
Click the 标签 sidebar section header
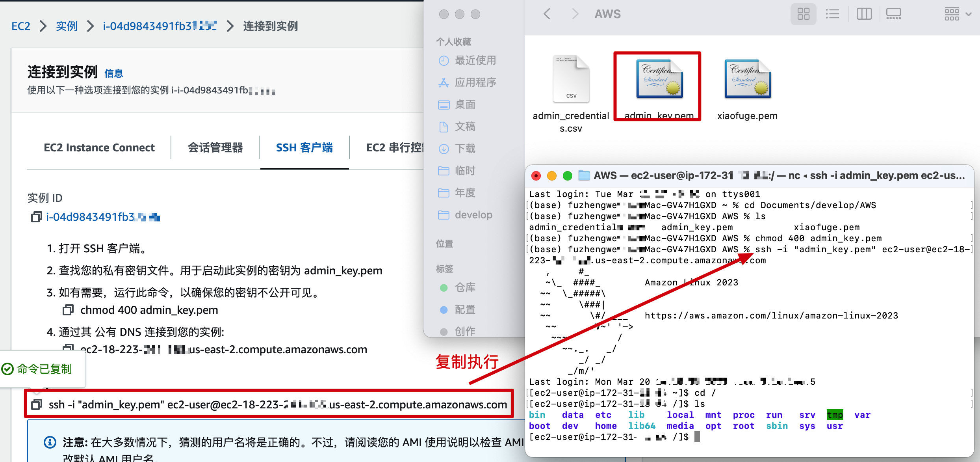pos(445,269)
